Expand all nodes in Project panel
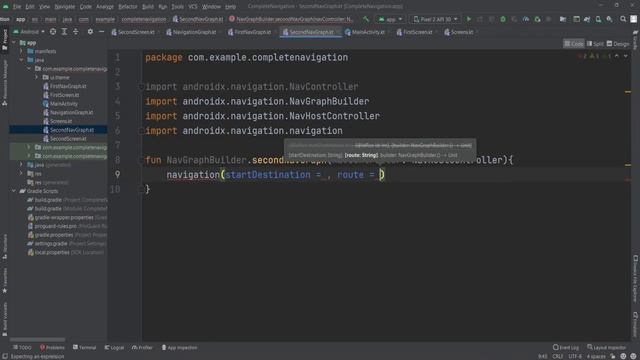 pyautogui.click(x=64, y=32)
